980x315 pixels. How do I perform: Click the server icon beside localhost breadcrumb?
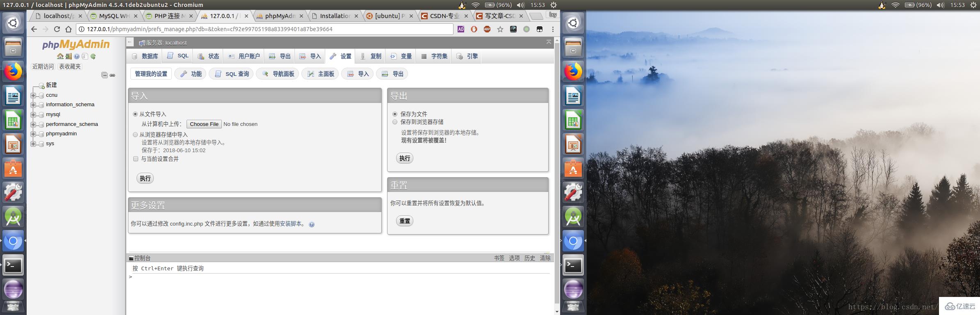pos(142,43)
